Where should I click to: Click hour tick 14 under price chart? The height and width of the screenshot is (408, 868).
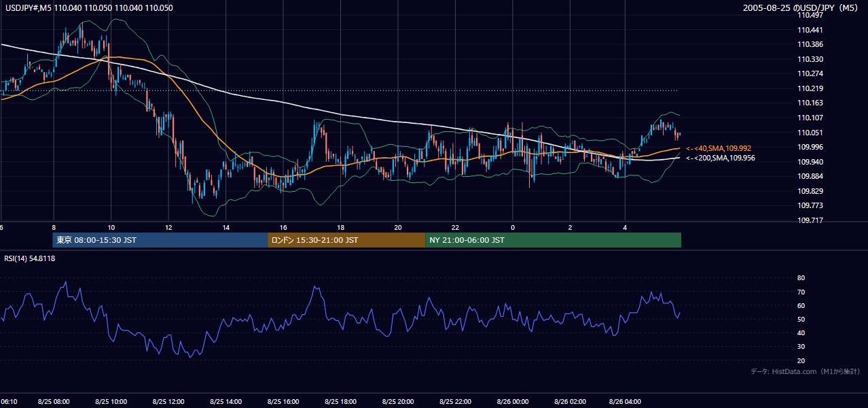[x=225, y=227]
